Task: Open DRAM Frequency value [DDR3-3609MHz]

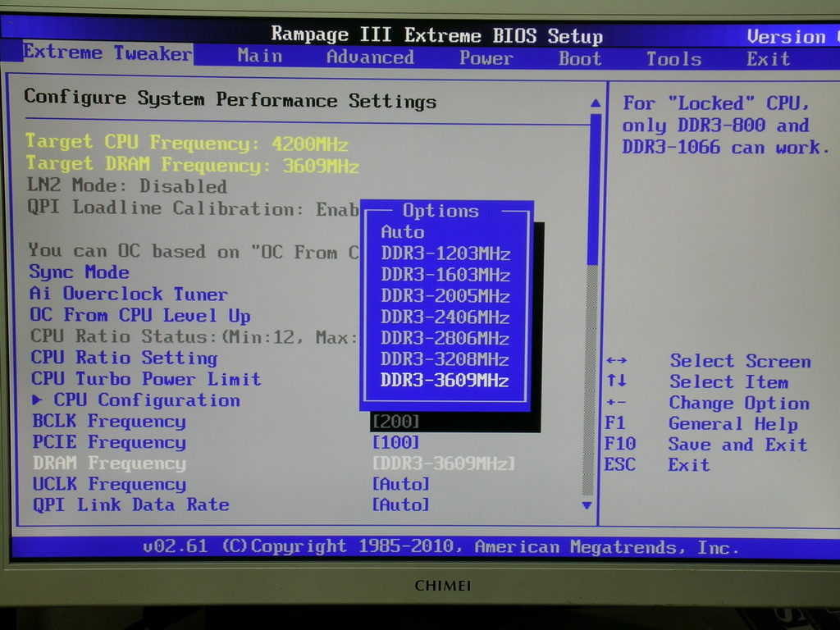Action: click(x=444, y=463)
